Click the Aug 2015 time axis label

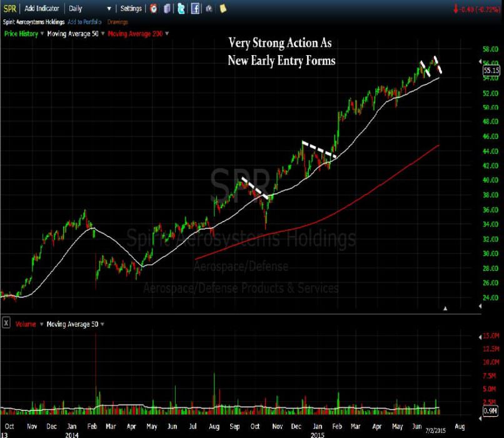[x=460, y=426]
